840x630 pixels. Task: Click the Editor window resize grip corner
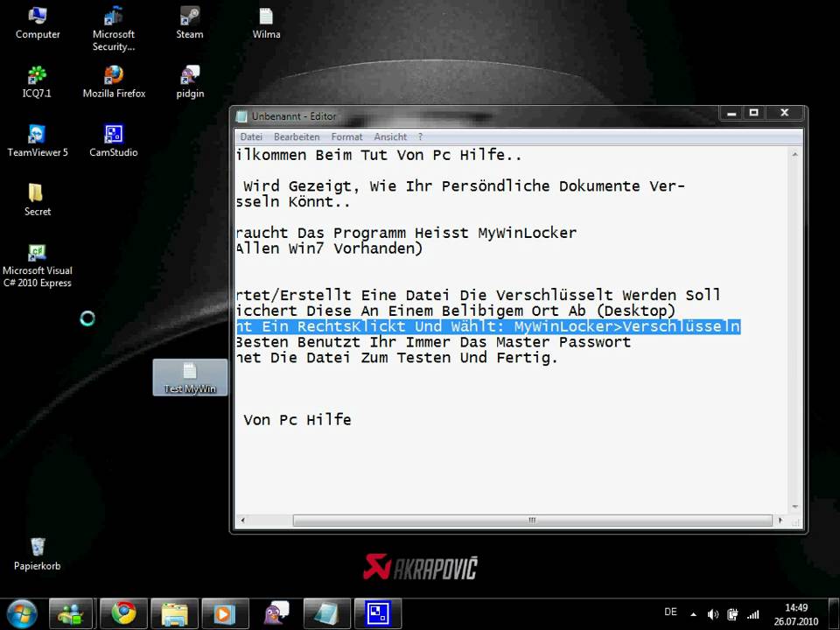(x=795, y=521)
